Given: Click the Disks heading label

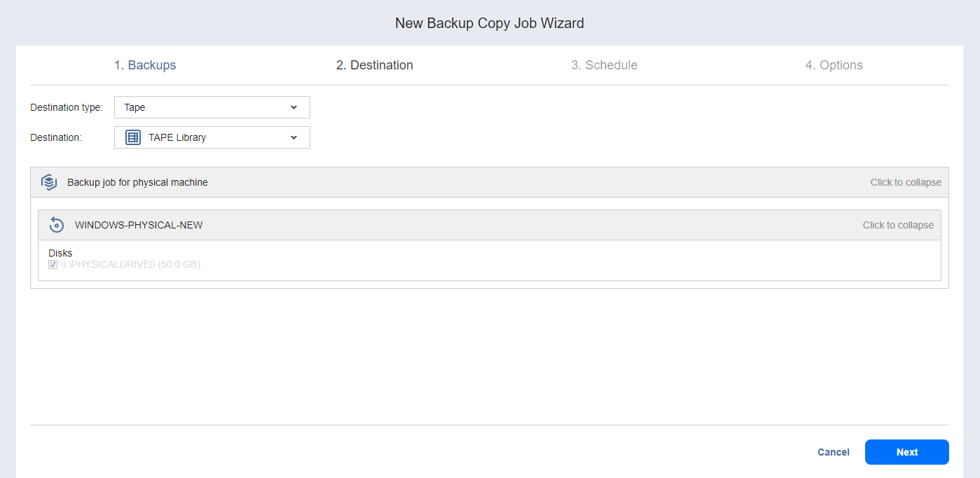Looking at the screenshot, I should click(60, 253).
